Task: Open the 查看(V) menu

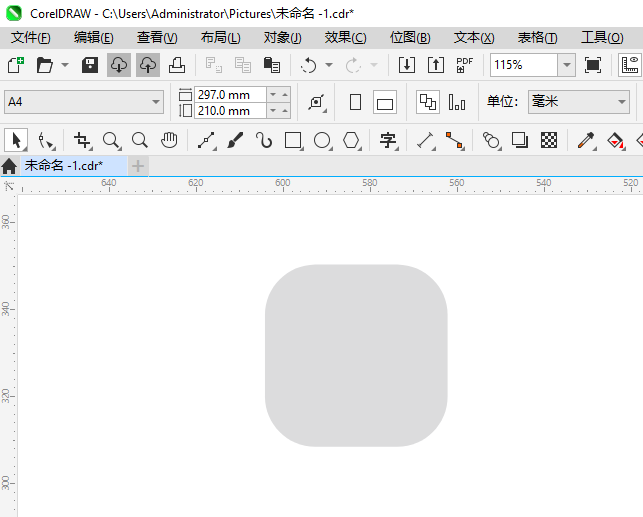Action: click(x=157, y=38)
